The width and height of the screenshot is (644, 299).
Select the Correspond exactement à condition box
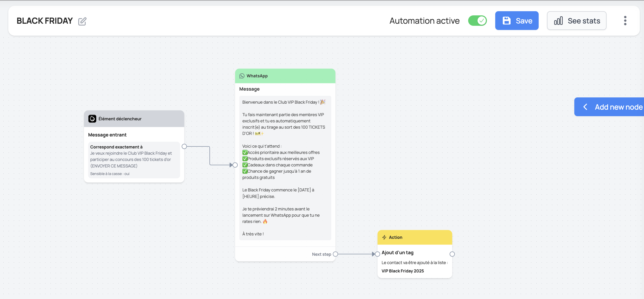tap(134, 160)
